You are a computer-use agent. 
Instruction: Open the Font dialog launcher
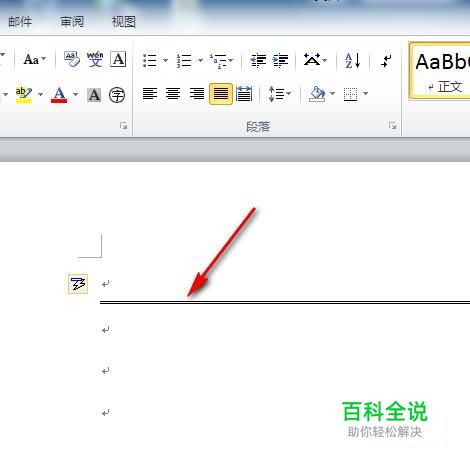pyautogui.click(x=124, y=126)
